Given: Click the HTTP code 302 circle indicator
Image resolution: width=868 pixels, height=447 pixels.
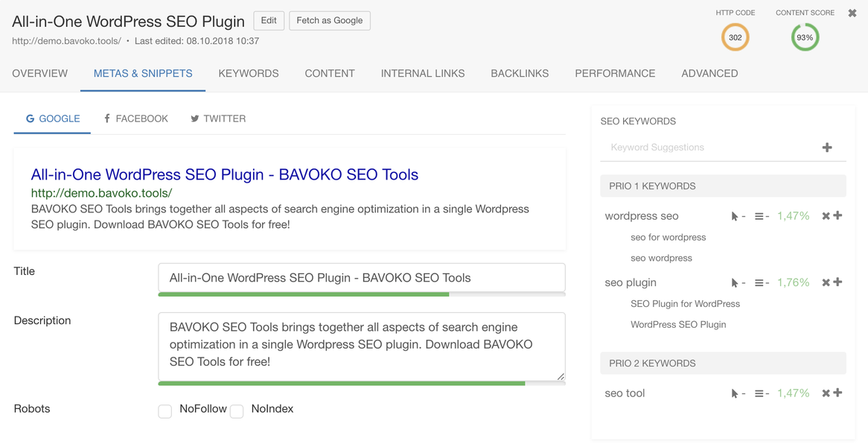Looking at the screenshot, I should pyautogui.click(x=735, y=38).
